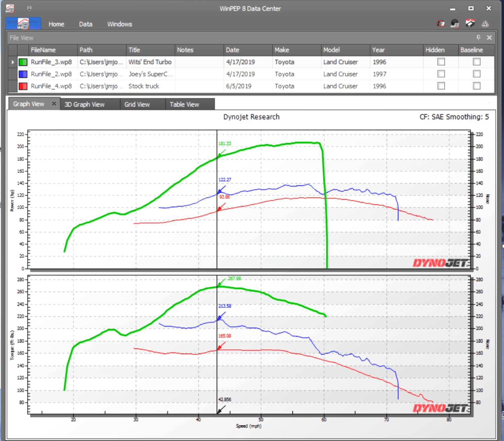Click the WinPEP application menu button
The height and width of the screenshot is (441, 504).
[23, 24]
